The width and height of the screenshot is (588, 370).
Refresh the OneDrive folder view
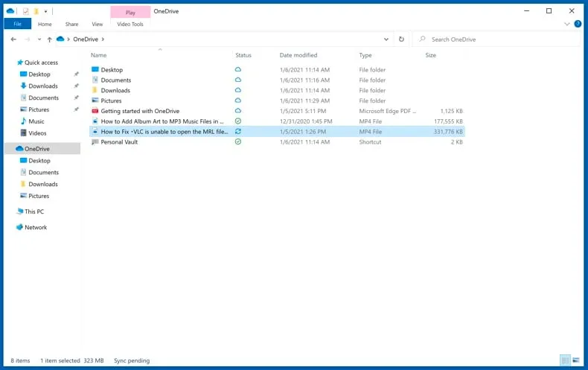click(401, 39)
